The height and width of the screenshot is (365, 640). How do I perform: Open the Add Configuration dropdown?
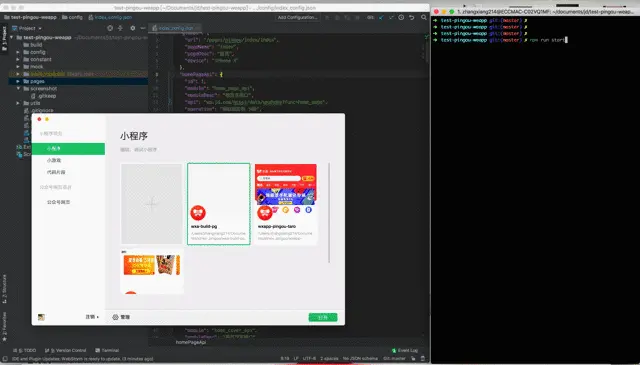(297, 18)
